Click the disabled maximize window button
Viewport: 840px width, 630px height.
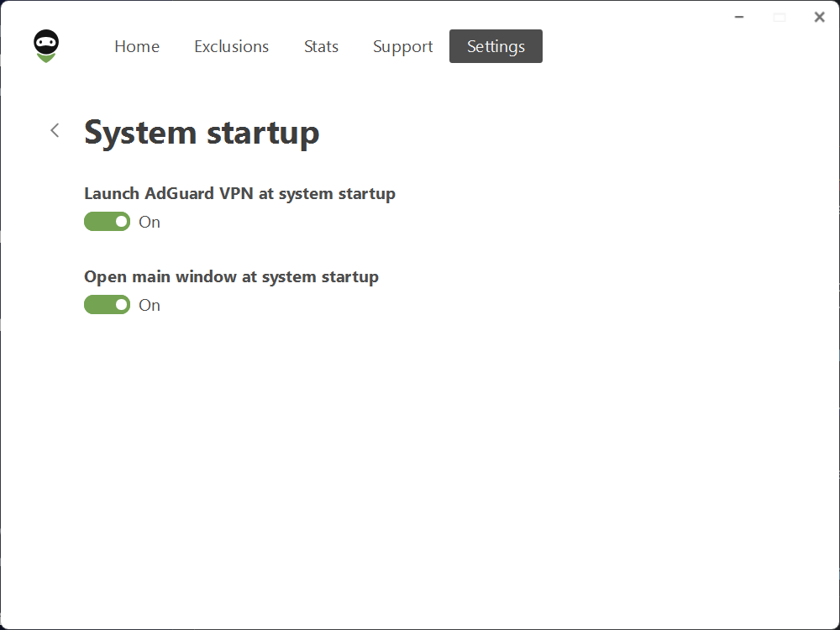point(780,17)
